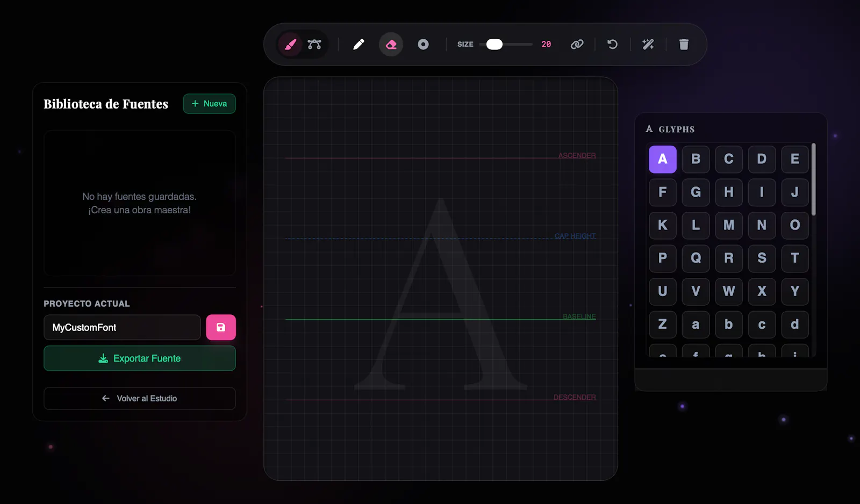
Task: Click the undo arrow icon
Action: tap(612, 44)
